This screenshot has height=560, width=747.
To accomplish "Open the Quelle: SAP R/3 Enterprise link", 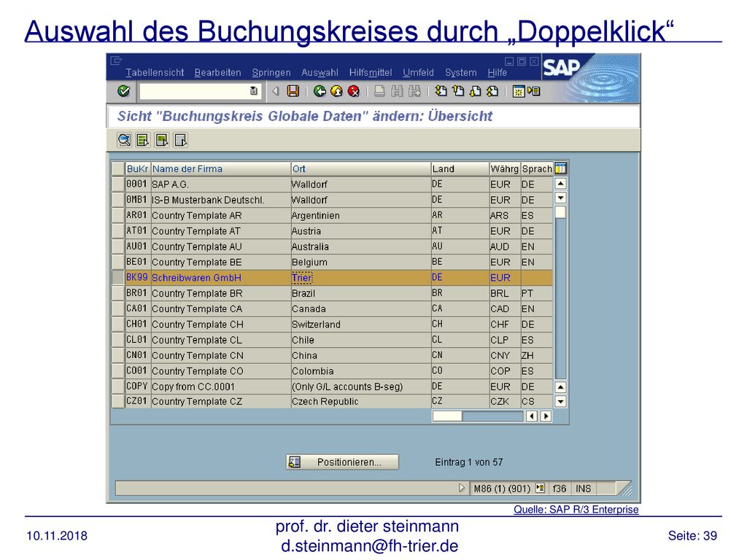I will [x=576, y=510].
